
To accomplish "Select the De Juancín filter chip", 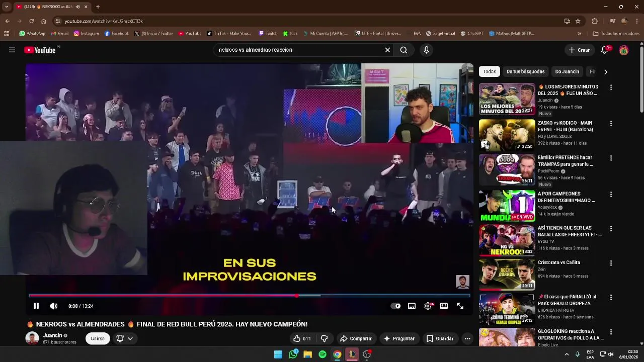I will point(567,71).
